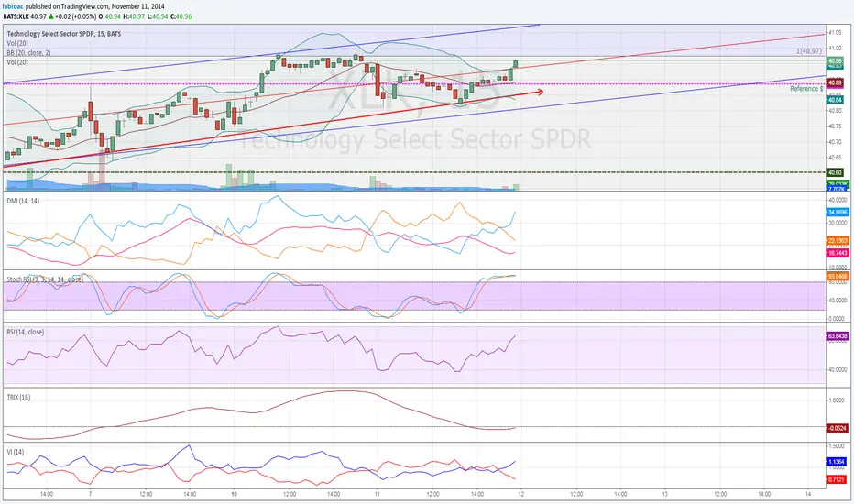Click the O:40.94 open price value

[x=109, y=16]
